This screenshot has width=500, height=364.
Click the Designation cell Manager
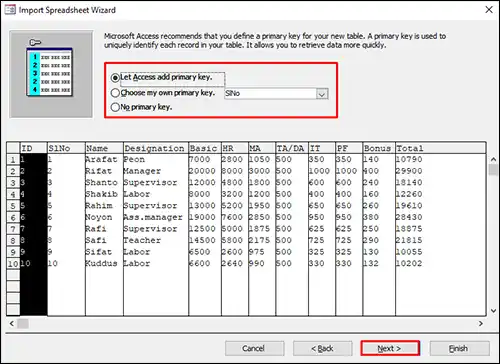pyautogui.click(x=142, y=171)
